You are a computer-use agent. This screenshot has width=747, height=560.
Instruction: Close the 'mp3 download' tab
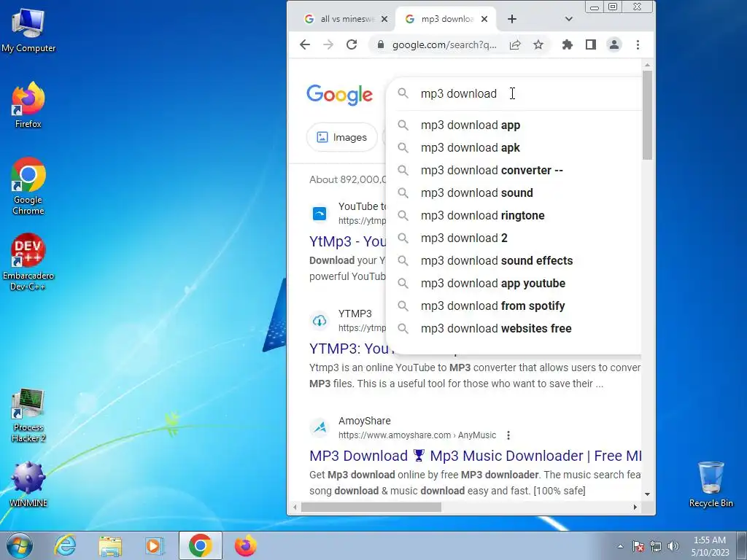pos(484,19)
